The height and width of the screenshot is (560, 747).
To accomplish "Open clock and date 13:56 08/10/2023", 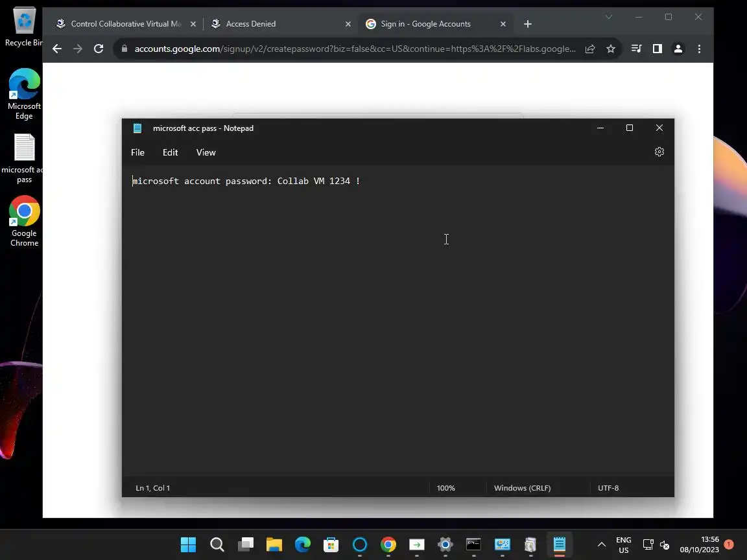I will [699, 544].
